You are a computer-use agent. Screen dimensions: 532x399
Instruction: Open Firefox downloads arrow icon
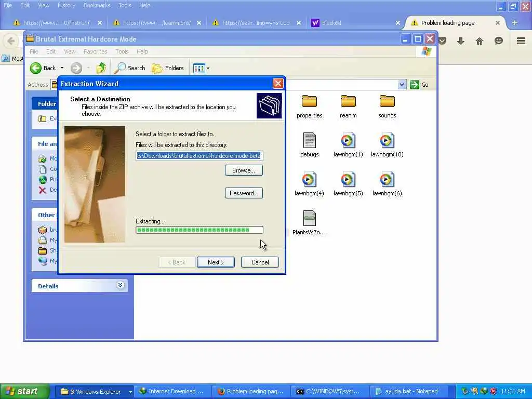pos(460,41)
